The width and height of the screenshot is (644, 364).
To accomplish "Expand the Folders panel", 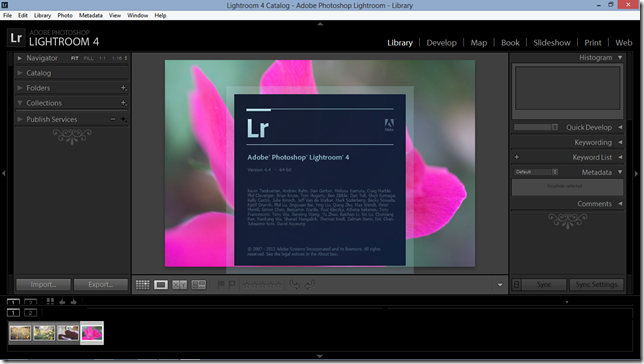I will tap(19, 88).
